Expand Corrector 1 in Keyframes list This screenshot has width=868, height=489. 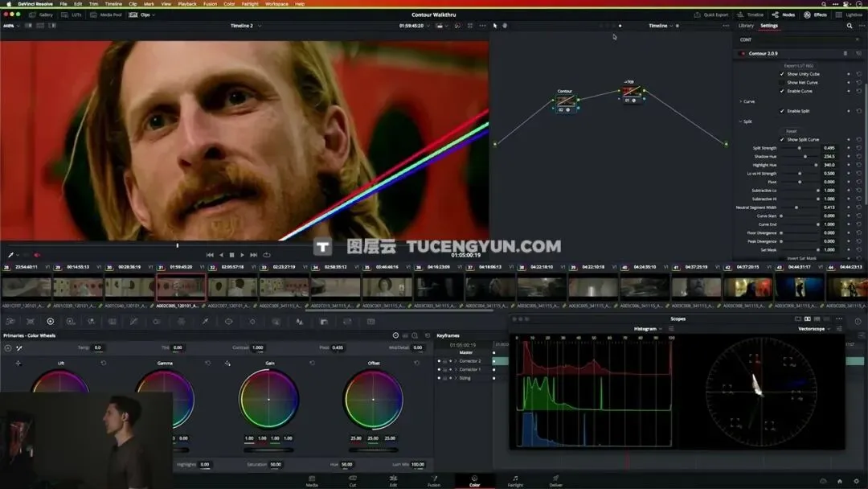[456, 369]
